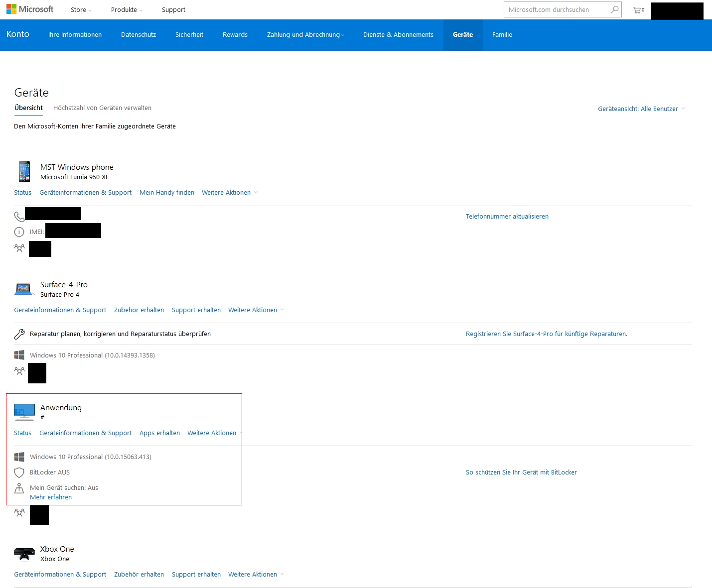Viewport: 712px width, 588px height.
Task: Open the Produkte dropdown menu
Action: click(127, 10)
